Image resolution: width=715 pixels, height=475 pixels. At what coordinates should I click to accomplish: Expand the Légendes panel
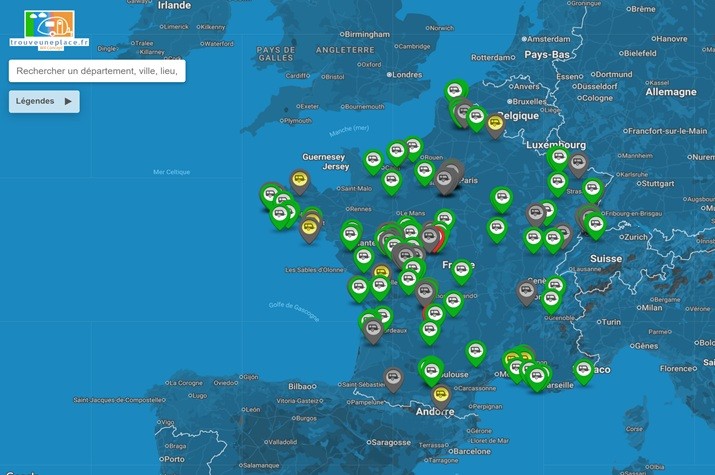tap(44, 101)
